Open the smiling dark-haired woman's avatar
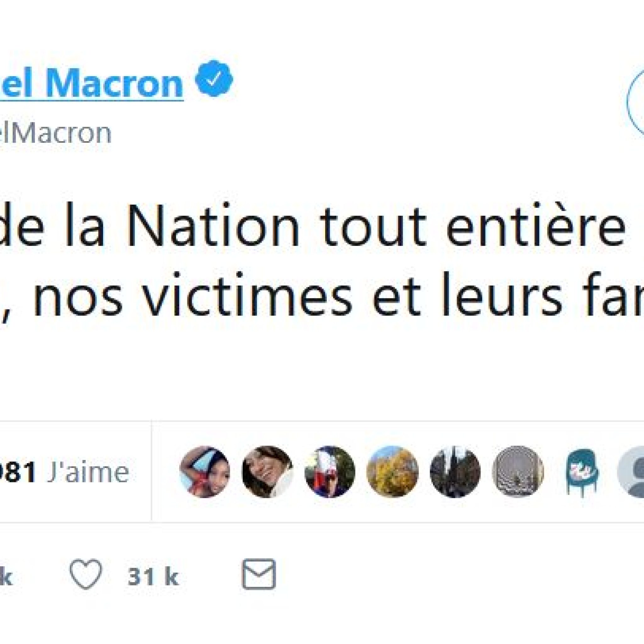 (267, 472)
